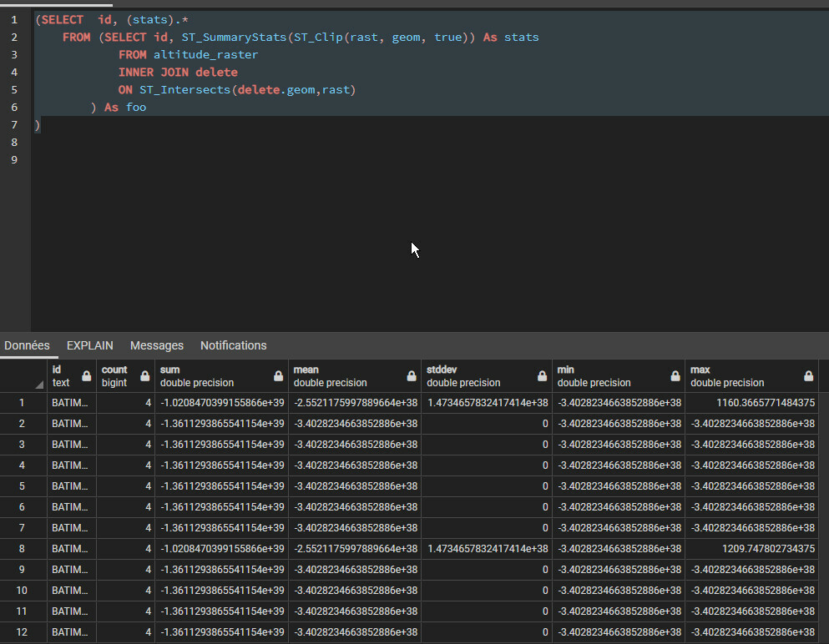Click the lock icon in max column
The image size is (829, 644).
807,376
